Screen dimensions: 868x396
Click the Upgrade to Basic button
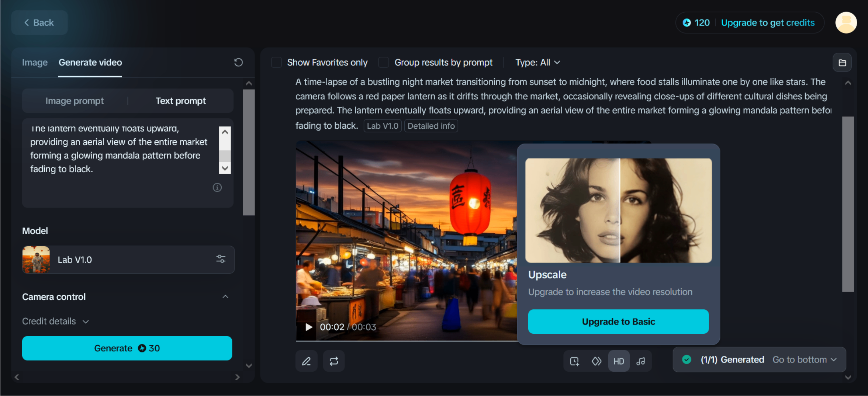pos(618,322)
